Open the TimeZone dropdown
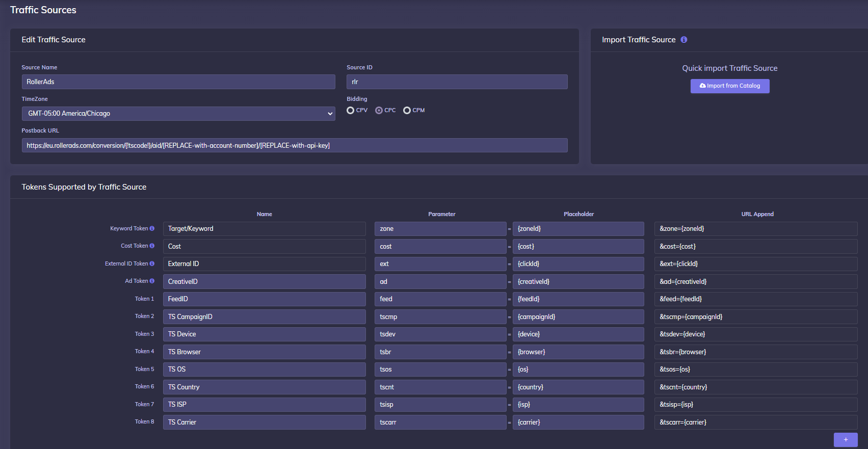The width and height of the screenshot is (868, 449). pyautogui.click(x=178, y=114)
